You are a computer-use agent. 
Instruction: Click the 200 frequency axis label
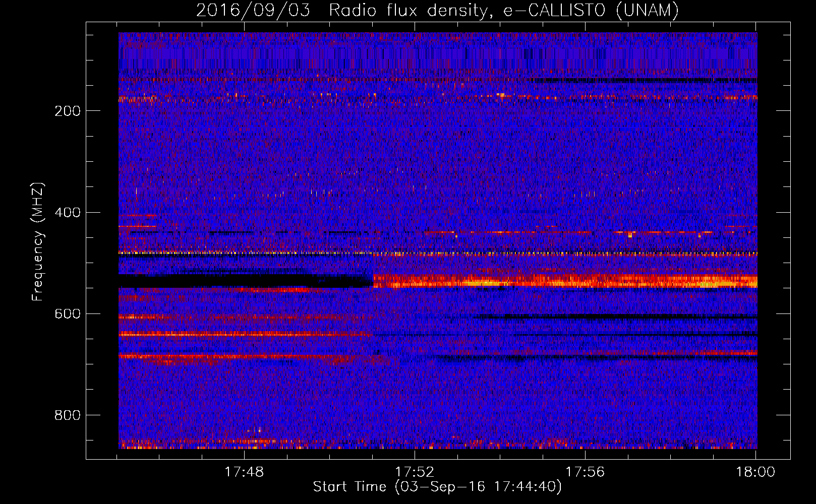[x=68, y=111]
